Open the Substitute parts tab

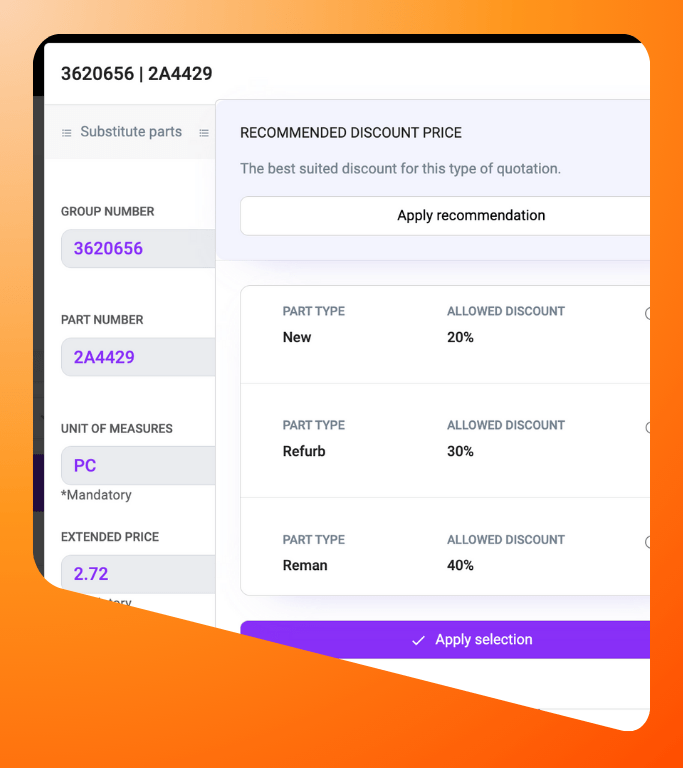coord(130,132)
